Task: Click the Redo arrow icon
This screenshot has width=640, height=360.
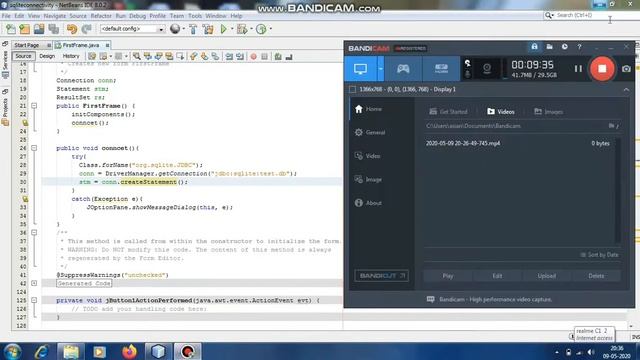Action: click(86, 29)
